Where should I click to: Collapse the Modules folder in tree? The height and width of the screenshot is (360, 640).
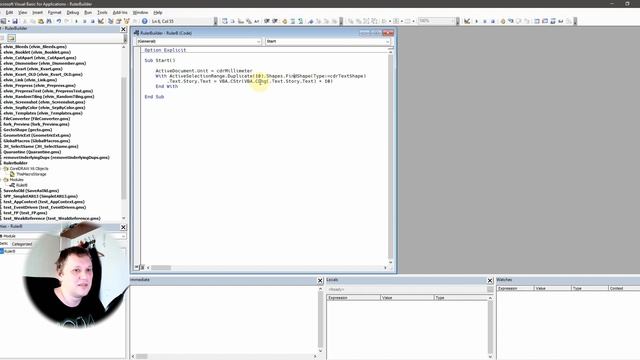pos(1,180)
